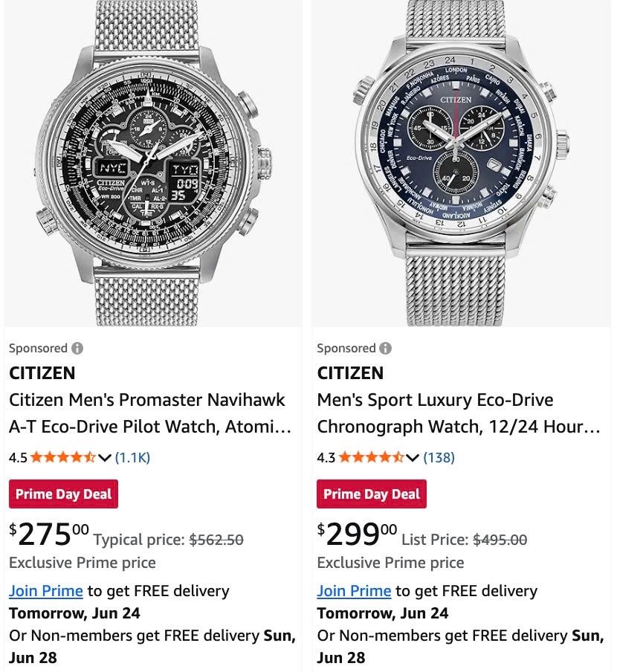The width and height of the screenshot is (617, 672).
Task: Open the 138 reviews link
Action: (x=439, y=458)
